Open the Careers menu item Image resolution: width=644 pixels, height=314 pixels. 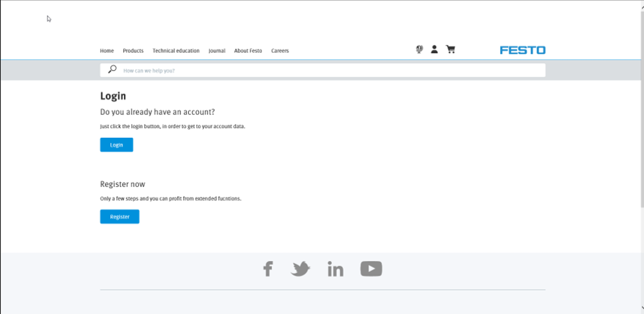[280, 51]
